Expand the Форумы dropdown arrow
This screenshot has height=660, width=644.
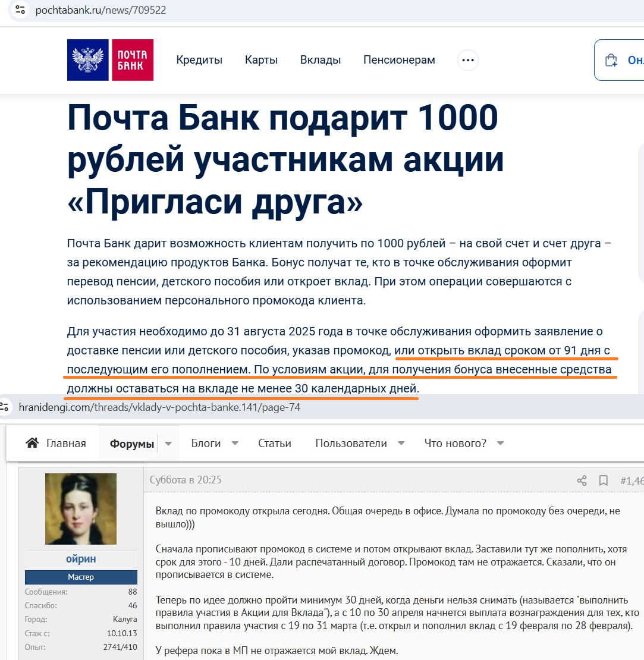tap(168, 444)
